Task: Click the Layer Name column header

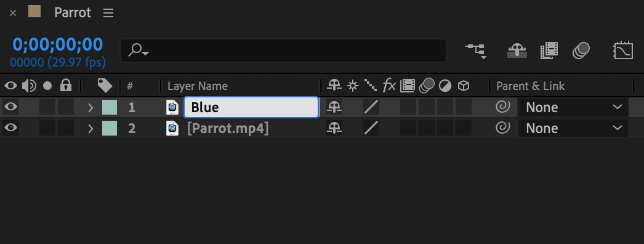Action: pos(198,86)
